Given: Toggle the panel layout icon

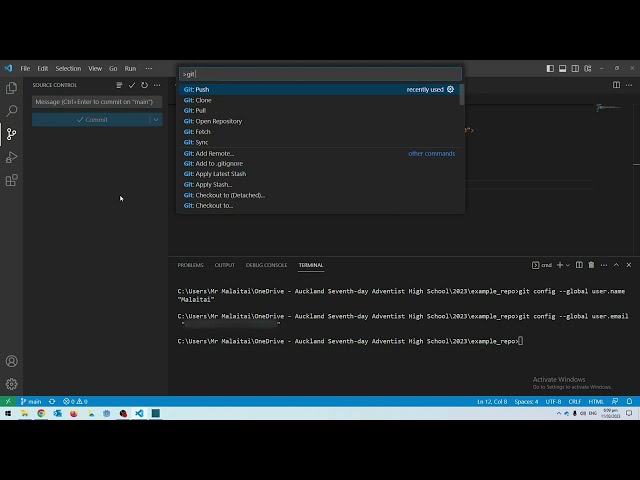Looking at the screenshot, I should (562, 69).
